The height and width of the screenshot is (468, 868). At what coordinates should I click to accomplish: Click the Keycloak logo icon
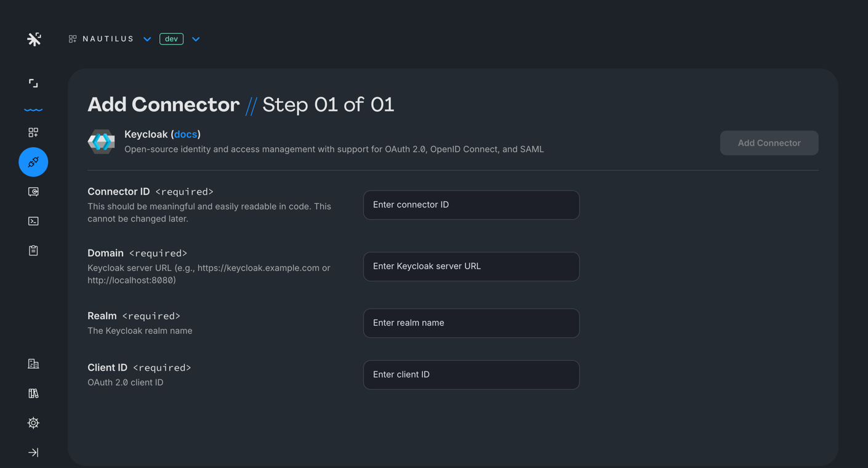click(101, 142)
